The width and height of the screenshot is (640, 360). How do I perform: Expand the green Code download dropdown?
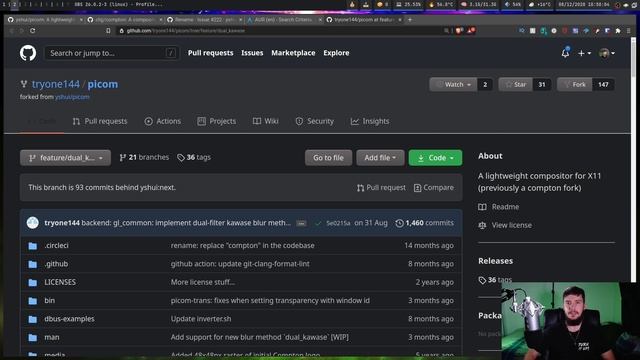pos(435,158)
